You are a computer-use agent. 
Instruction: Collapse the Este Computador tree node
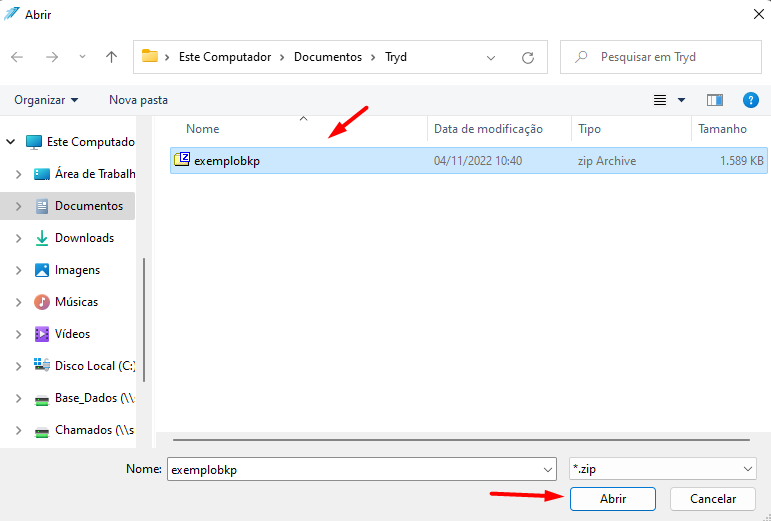10,142
